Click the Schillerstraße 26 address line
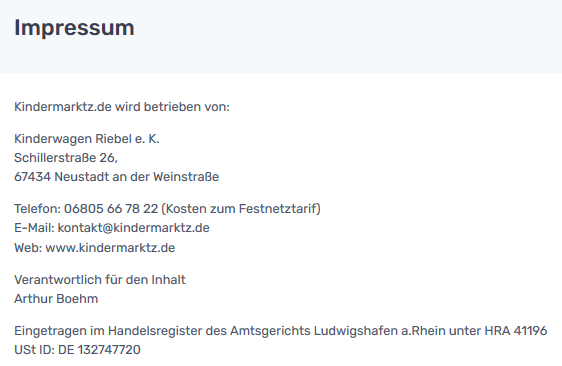The width and height of the screenshot is (562, 366). (x=66, y=158)
